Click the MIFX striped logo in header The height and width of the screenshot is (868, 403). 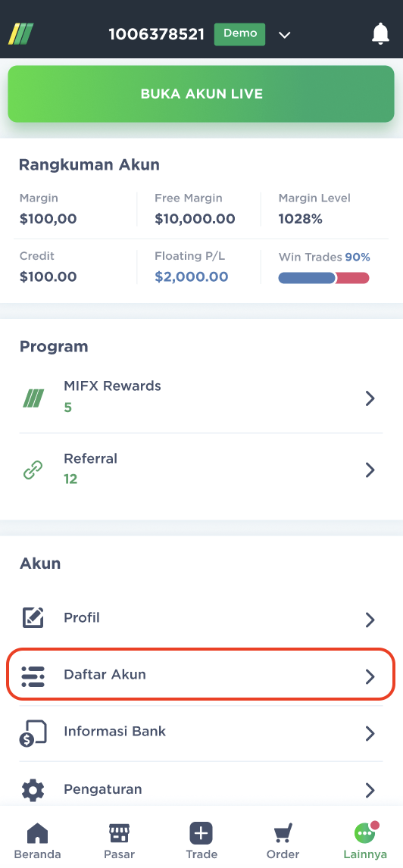click(x=21, y=34)
